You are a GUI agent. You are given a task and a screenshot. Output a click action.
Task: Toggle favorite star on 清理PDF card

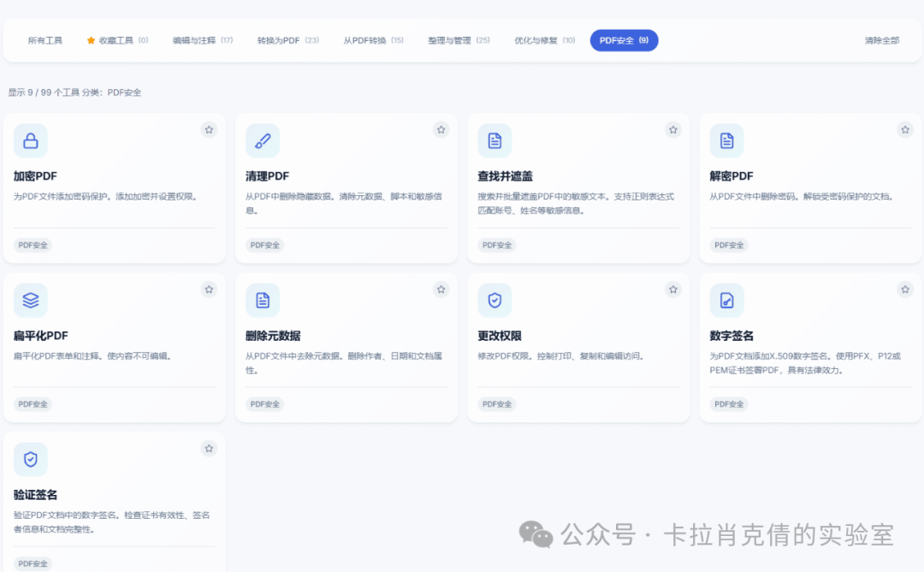441,130
